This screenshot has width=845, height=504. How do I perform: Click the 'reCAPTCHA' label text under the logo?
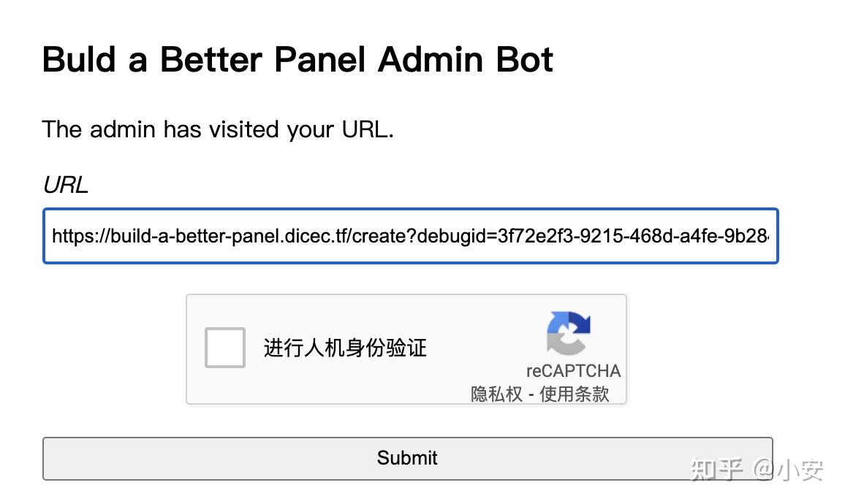[573, 370]
